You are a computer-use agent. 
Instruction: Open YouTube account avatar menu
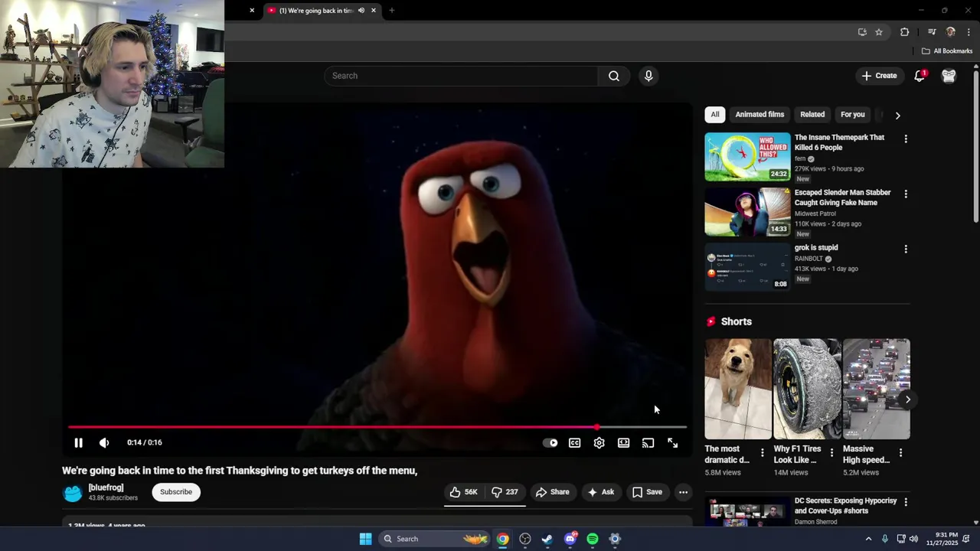[949, 76]
